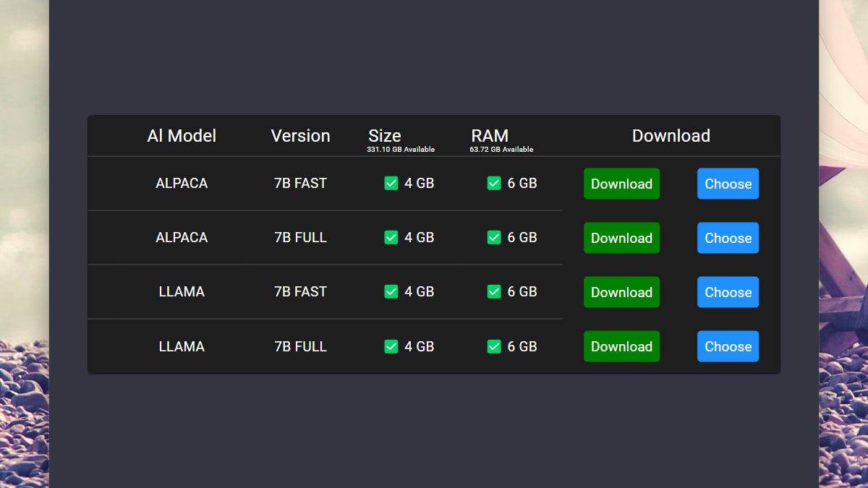Click RAM checkmark for LLAMA 7B FAST
Image resolution: width=868 pixels, height=488 pixels.
pos(494,291)
